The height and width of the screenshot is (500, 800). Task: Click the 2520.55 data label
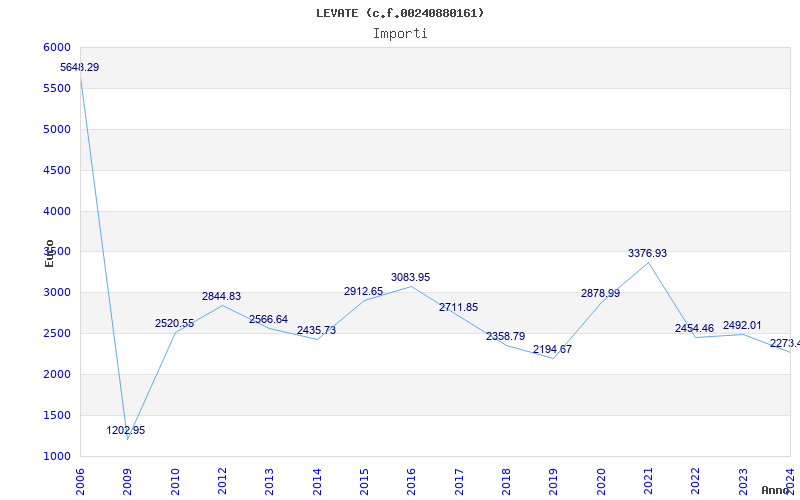(x=174, y=323)
